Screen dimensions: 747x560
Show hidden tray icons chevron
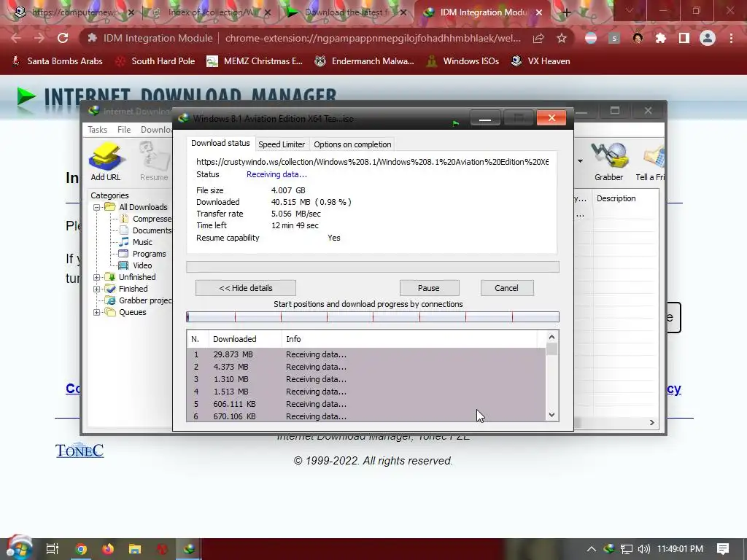(x=591, y=549)
